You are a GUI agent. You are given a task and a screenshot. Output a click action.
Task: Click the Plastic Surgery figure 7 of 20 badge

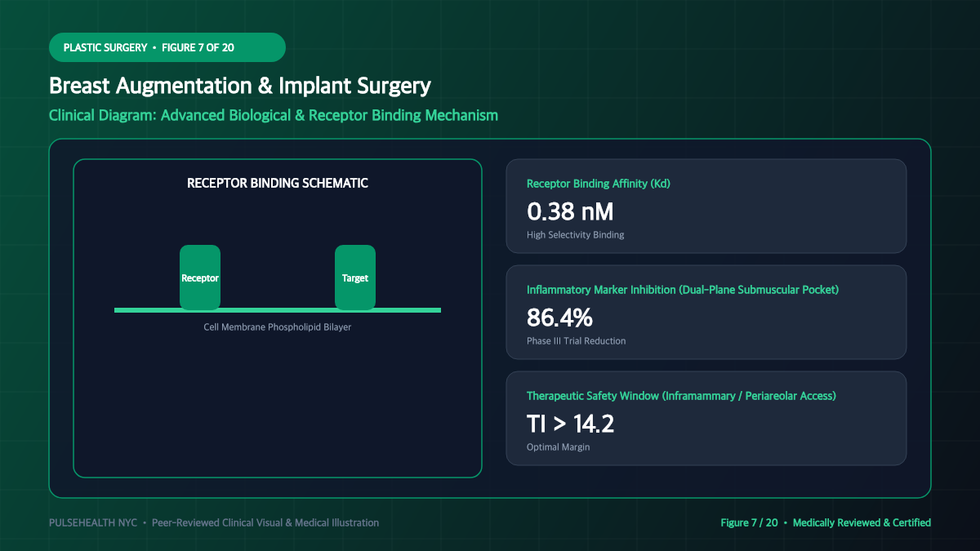click(167, 47)
